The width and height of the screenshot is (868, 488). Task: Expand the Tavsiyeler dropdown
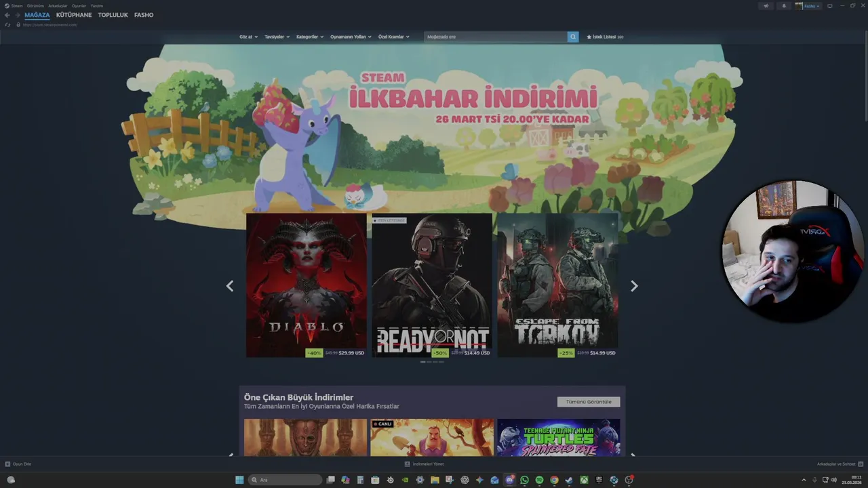(x=277, y=37)
